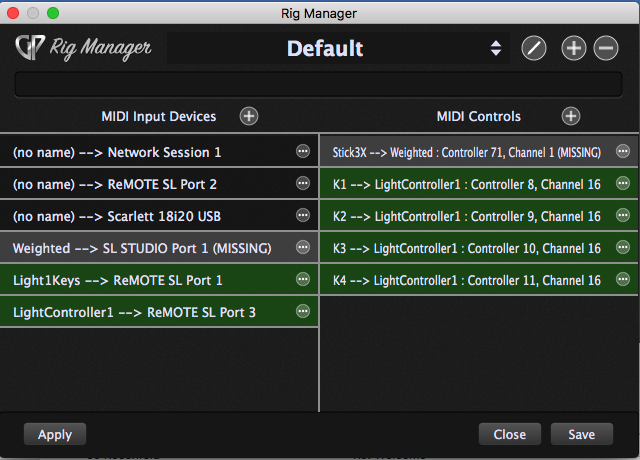The image size is (640, 460).
Task: Open options for the Scarlett 18i20 USB row
Action: [303, 215]
